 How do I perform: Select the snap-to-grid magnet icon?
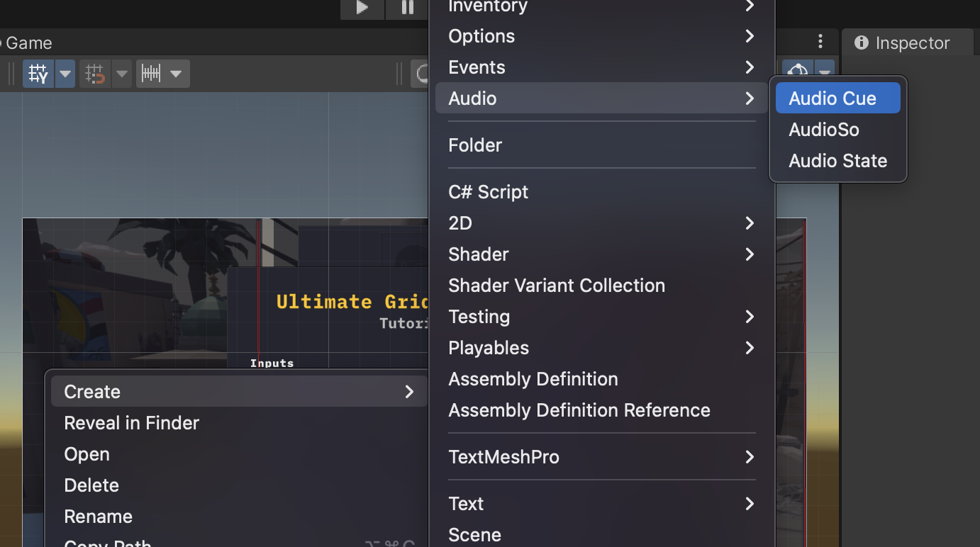(94, 73)
